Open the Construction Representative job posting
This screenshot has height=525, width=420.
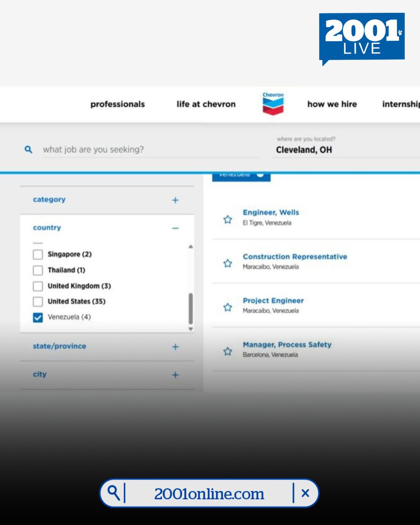tap(295, 256)
